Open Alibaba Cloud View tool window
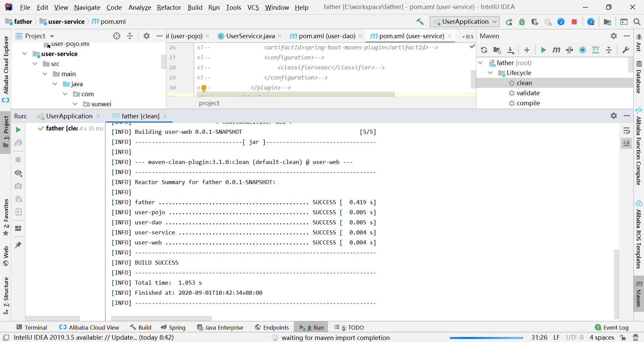This screenshot has width=644, height=342. tap(89, 327)
